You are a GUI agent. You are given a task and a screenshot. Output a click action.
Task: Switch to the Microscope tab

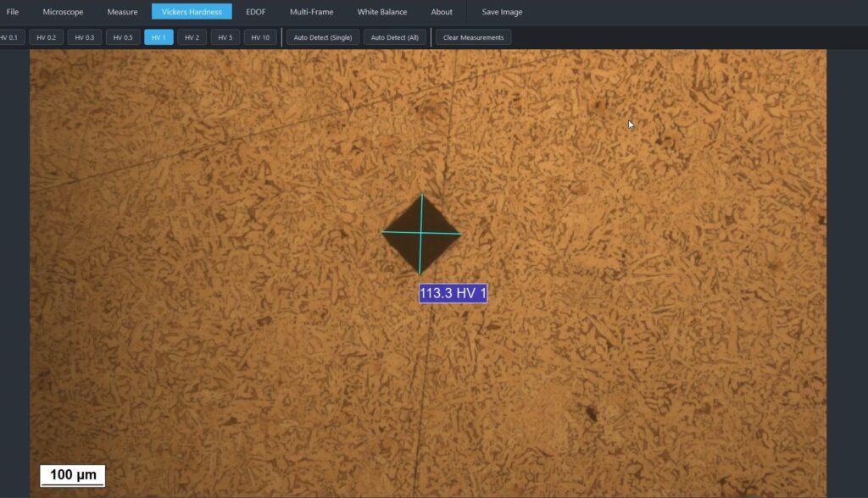tap(63, 12)
